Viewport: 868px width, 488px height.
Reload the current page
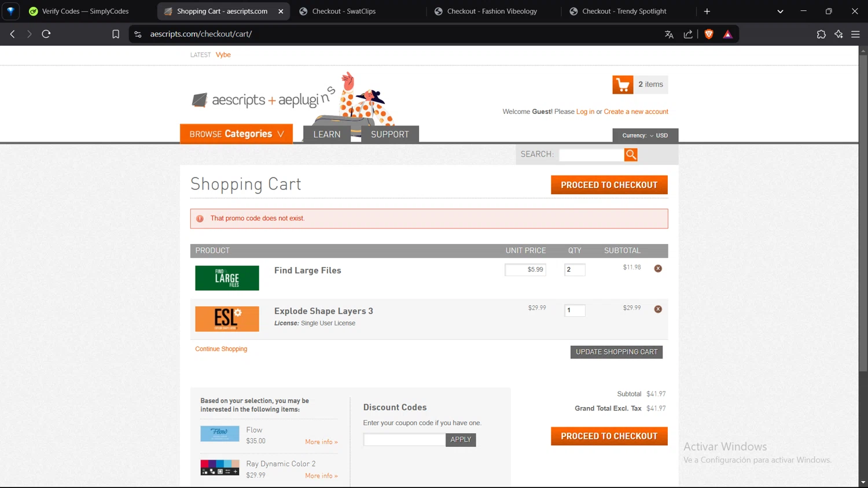[46, 34]
